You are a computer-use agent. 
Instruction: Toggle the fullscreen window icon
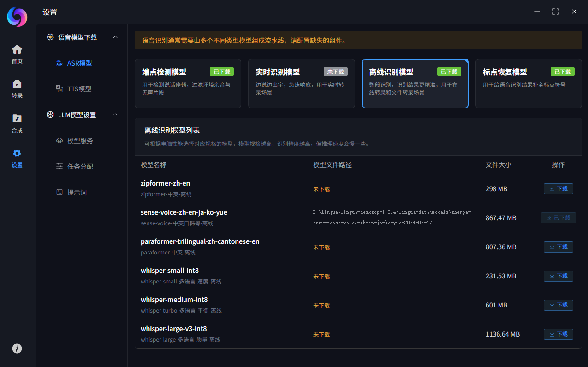click(556, 12)
